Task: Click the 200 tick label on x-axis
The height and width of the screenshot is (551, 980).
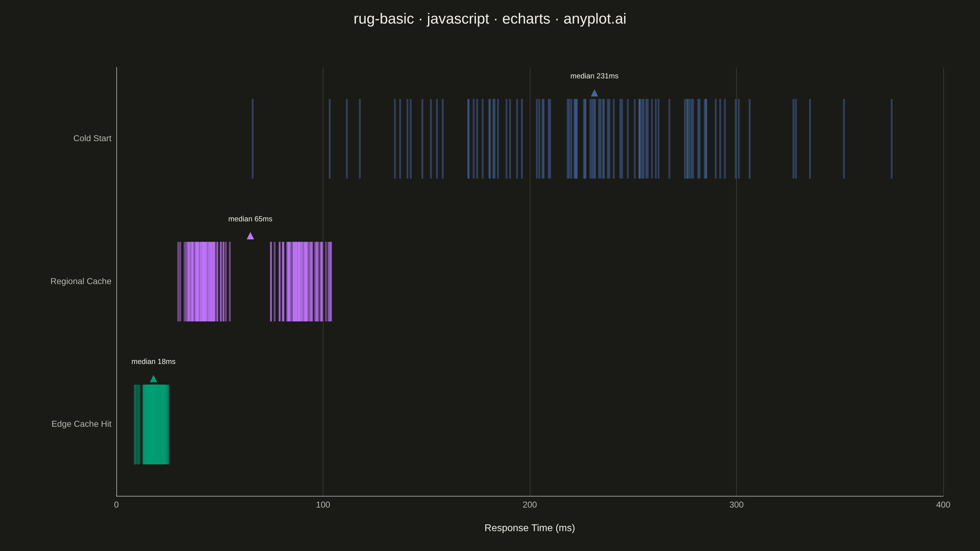Action: [530, 504]
